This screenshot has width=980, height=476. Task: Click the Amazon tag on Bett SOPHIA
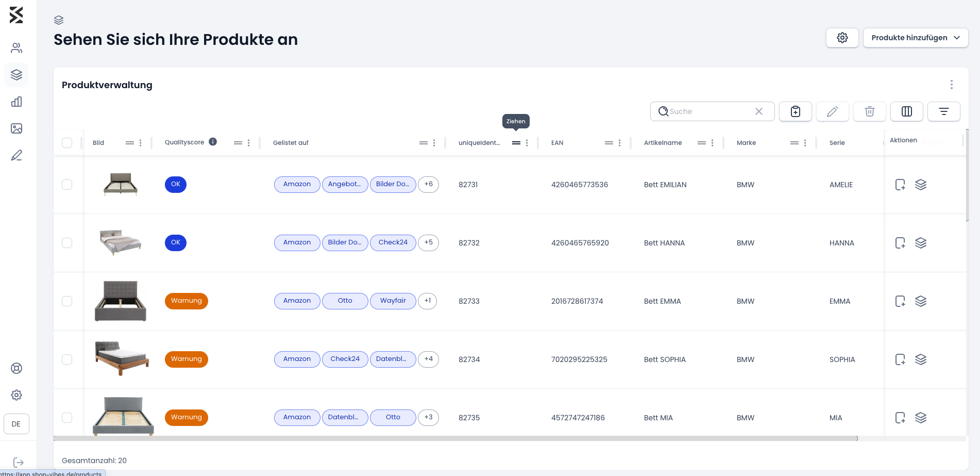(297, 359)
